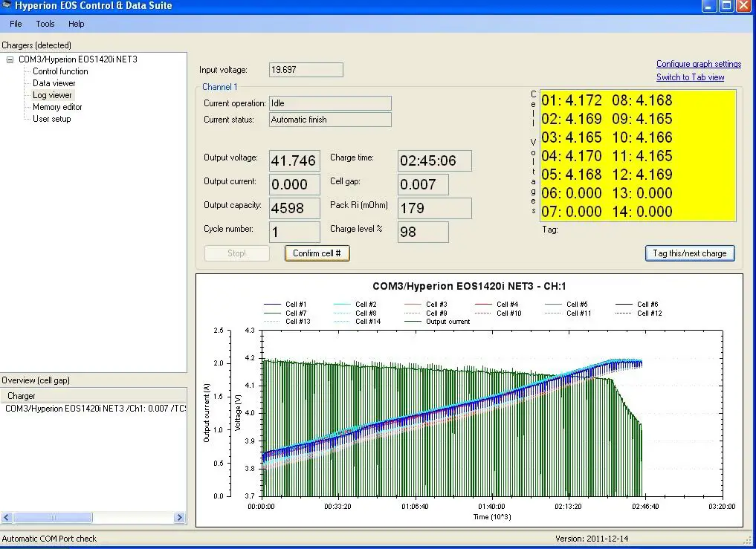Click the Confirm cell # button
The image size is (756, 549).
(317, 253)
